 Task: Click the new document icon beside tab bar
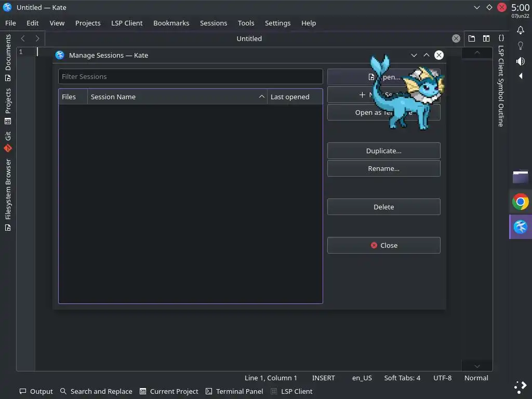472,38
